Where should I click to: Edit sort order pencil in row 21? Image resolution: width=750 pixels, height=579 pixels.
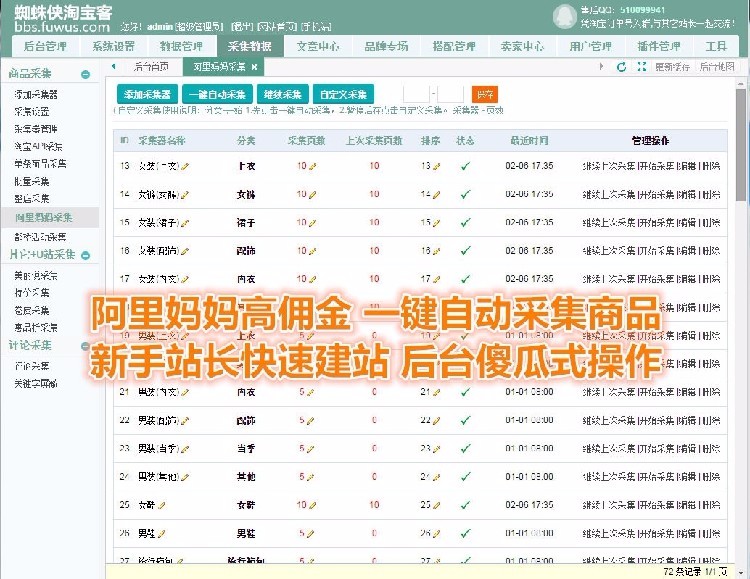[436, 392]
